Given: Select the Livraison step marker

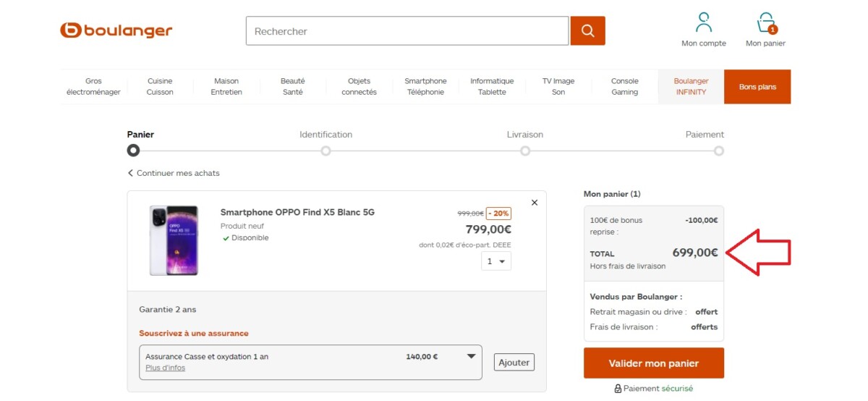Looking at the screenshot, I should coord(525,151).
